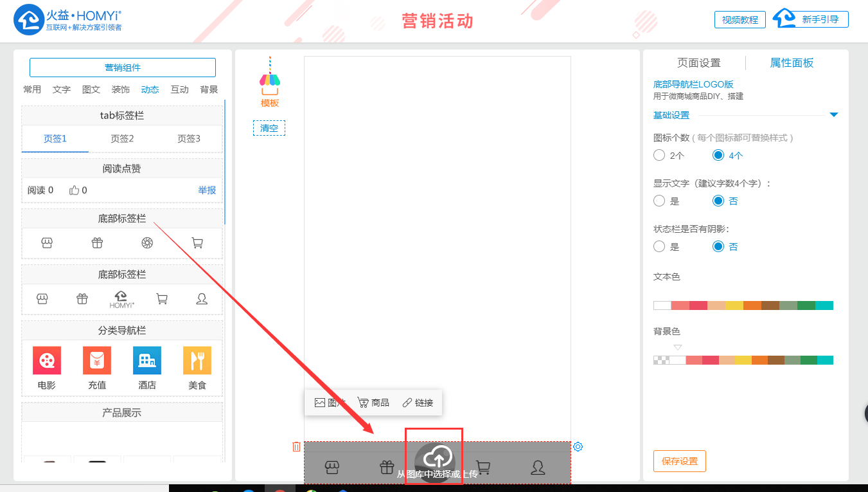Switch to the 页面设置 tab
868x492 pixels.
[x=698, y=63]
